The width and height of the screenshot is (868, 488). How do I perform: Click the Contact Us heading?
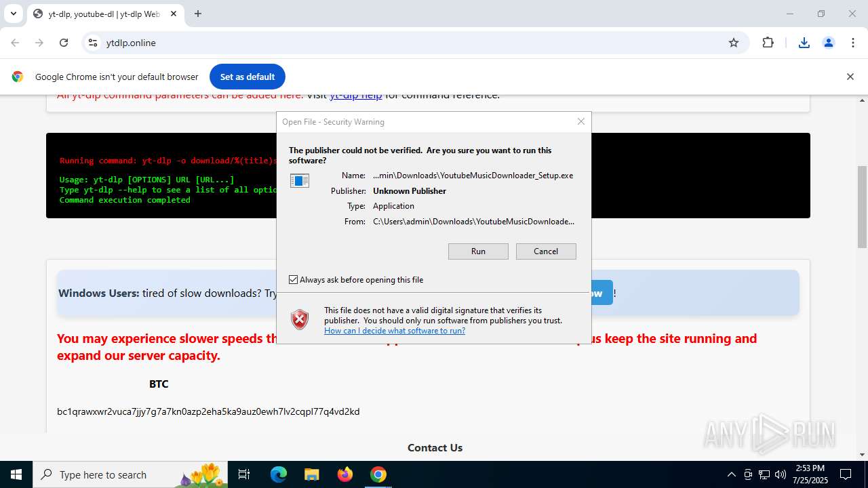(435, 447)
